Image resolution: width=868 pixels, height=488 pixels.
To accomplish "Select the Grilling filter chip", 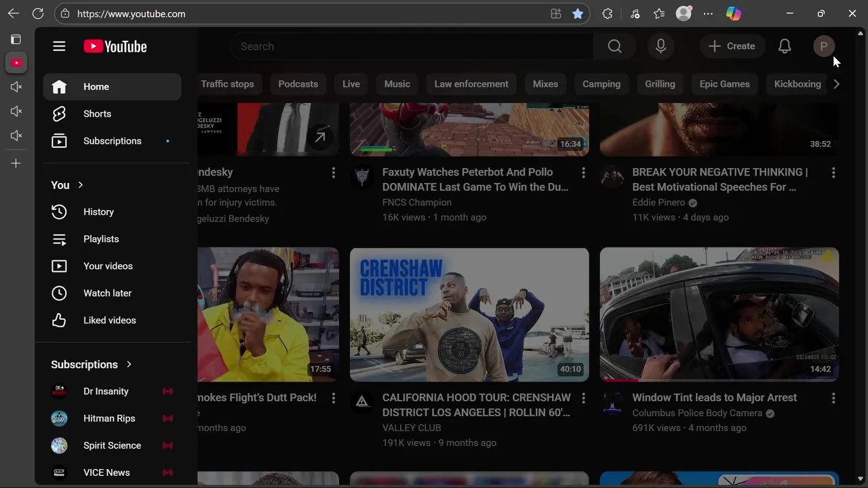I will click(x=660, y=84).
